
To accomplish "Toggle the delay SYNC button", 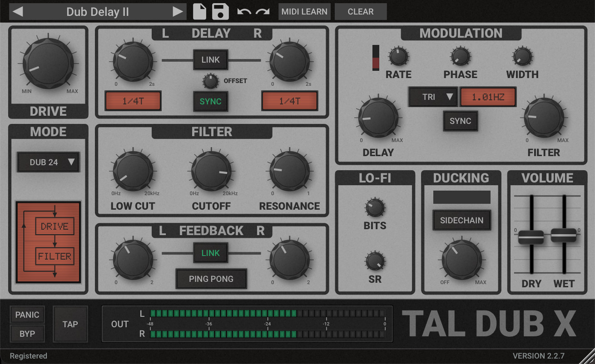I will 210,101.
